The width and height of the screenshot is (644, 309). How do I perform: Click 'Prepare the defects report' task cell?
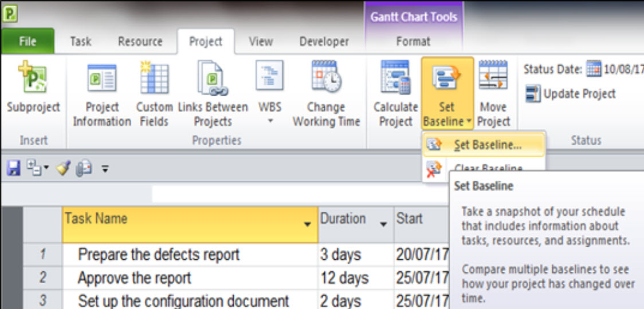point(190,255)
